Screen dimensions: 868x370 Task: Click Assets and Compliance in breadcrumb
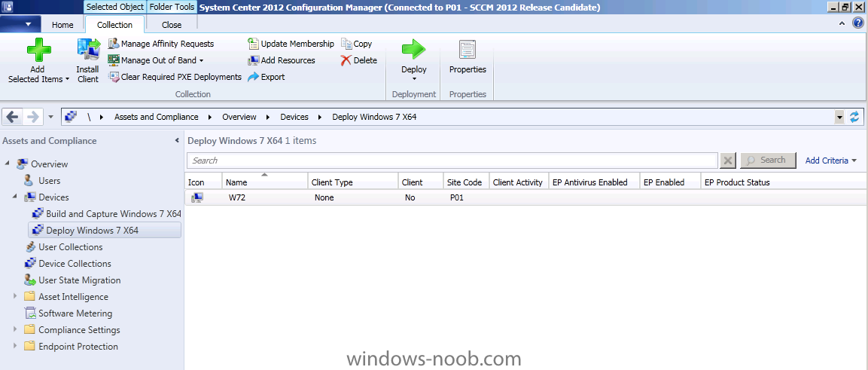tap(156, 117)
